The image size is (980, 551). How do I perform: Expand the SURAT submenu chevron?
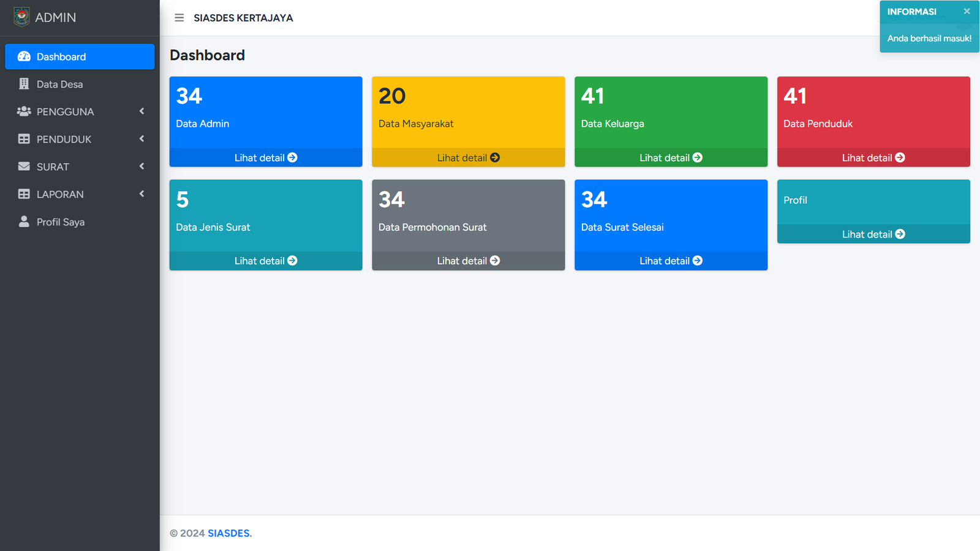(x=141, y=167)
